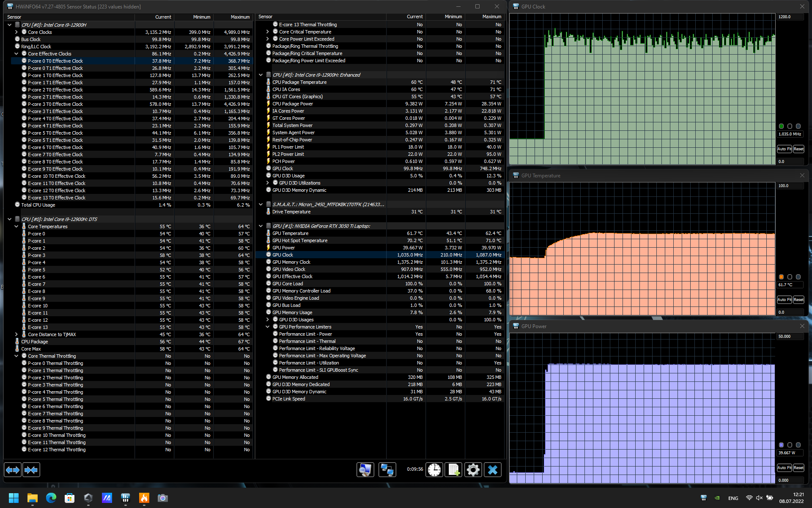The width and height of the screenshot is (812, 508).
Task: Select the green color toggle in GPU Clock graph
Action: (x=781, y=126)
